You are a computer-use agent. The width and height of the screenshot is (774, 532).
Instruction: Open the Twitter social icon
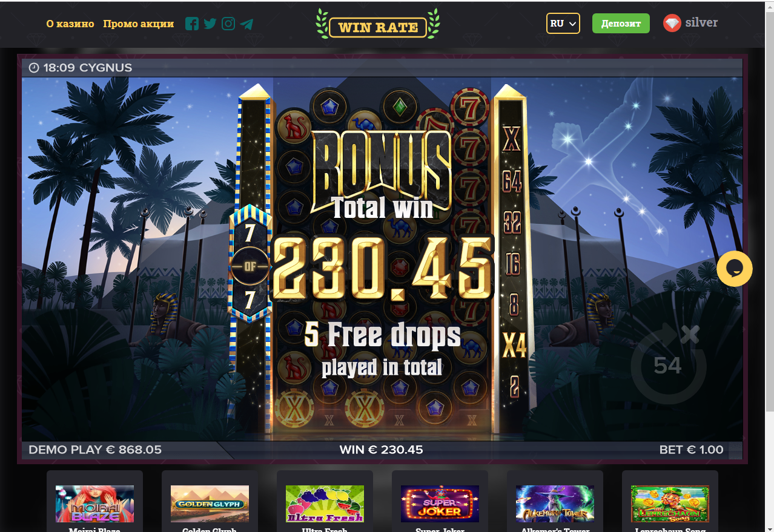pos(210,24)
